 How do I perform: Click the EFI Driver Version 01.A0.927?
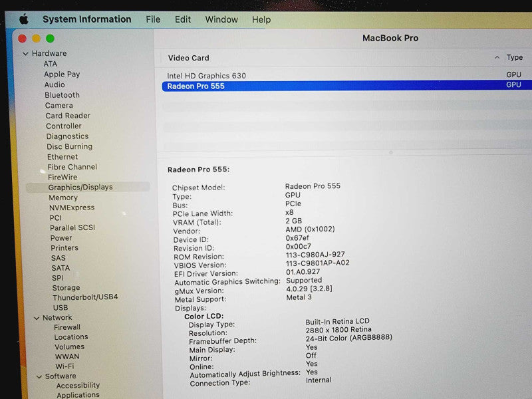303,272
